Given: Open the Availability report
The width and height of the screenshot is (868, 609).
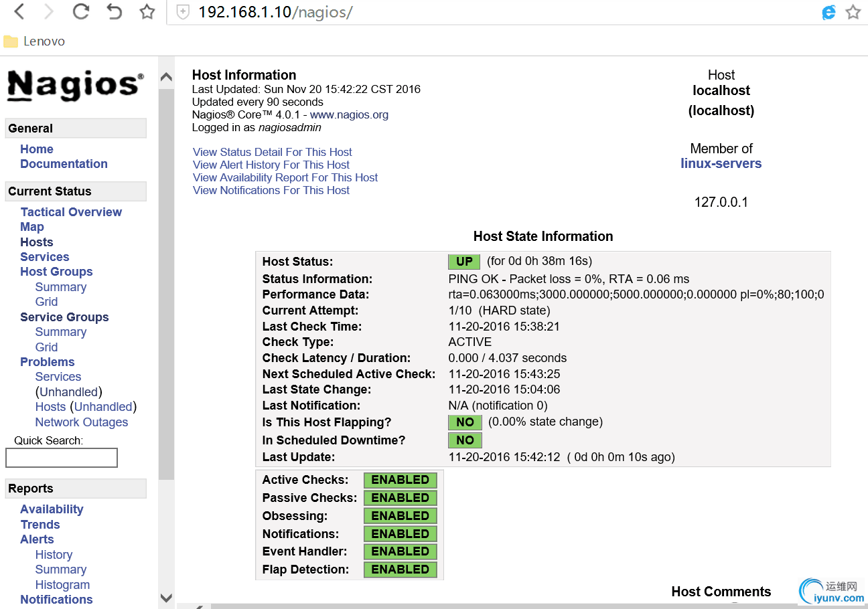Looking at the screenshot, I should pyautogui.click(x=52, y=509).
